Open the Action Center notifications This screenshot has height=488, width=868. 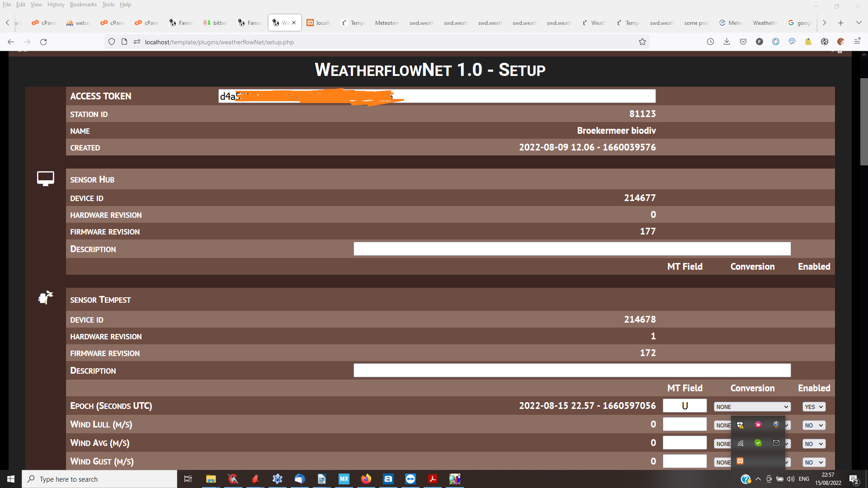(854, 479)
